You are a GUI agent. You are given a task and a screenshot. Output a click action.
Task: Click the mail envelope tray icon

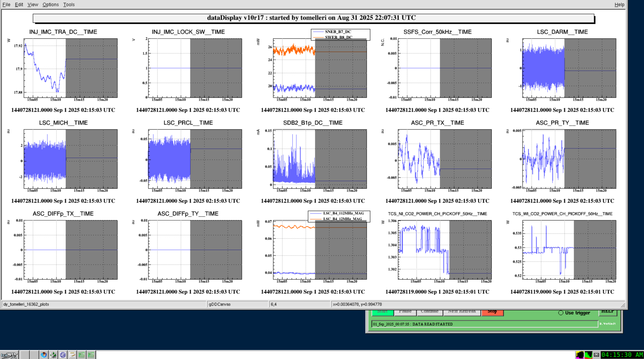[596, 355]
